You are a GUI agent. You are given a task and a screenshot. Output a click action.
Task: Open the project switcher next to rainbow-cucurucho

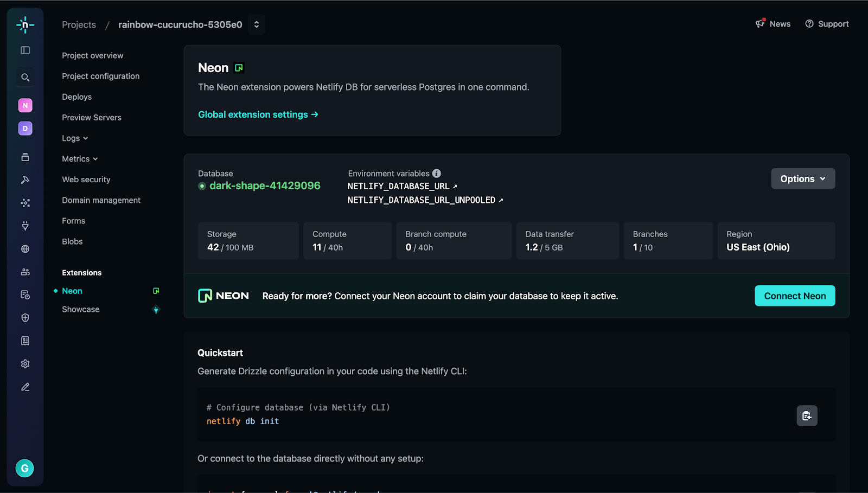click(257, 24)
